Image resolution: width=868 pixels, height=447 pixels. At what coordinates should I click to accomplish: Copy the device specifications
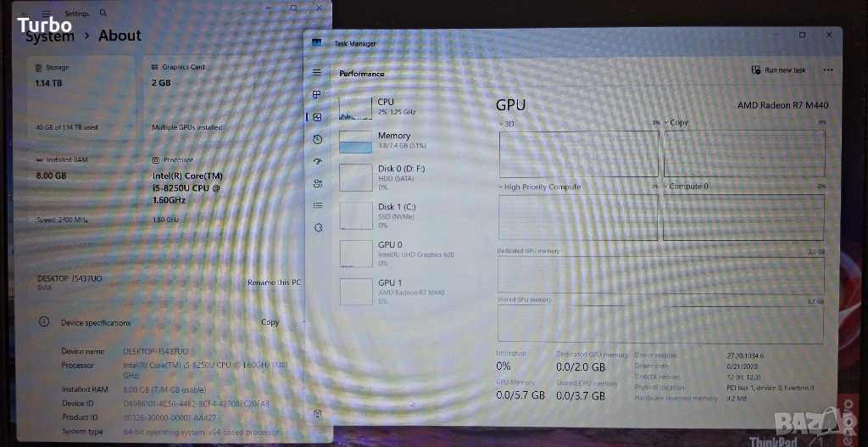[x=270, y=322]
